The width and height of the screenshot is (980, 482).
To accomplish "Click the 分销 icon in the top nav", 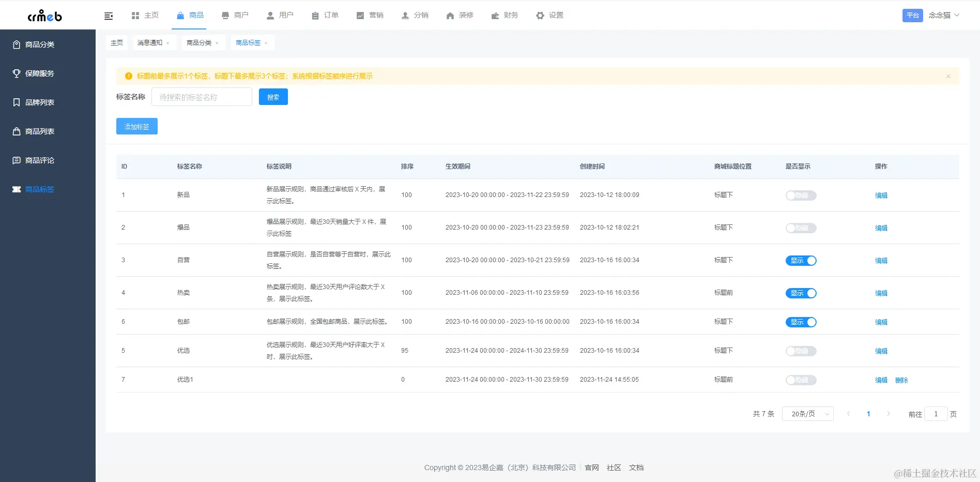I will pyautogui.click(x=405, y=16).
